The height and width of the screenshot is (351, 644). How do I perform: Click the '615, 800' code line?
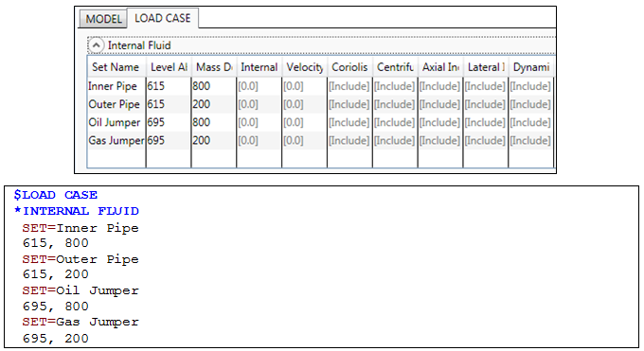(x=56, y=243)
